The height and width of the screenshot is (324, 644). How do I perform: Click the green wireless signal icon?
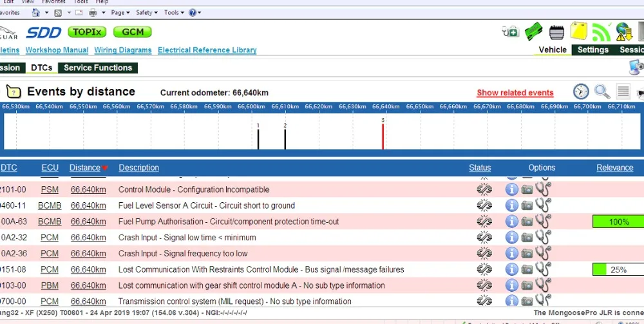point(601,32)
